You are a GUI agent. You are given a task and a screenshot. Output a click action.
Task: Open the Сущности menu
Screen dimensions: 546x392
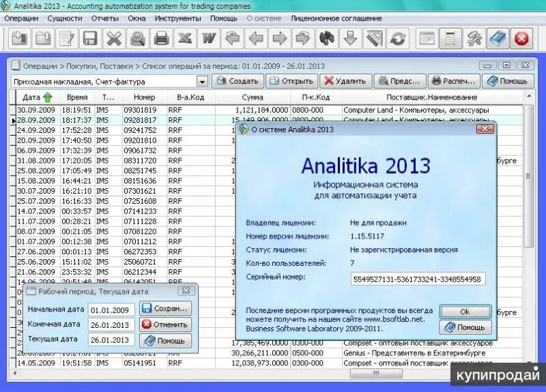click(65, 18)
